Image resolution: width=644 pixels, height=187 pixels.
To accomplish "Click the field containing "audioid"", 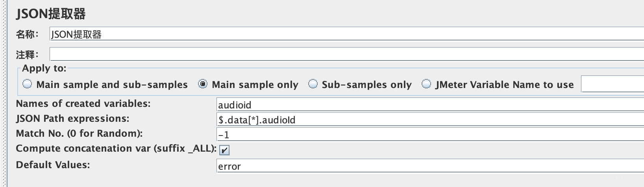I will pyautogui.click(x=429, y=105).
